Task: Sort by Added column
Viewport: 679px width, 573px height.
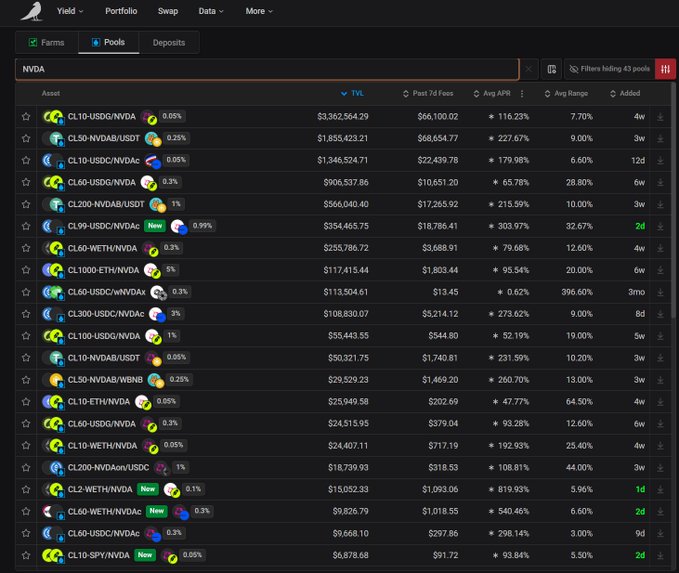Action: 625,94
